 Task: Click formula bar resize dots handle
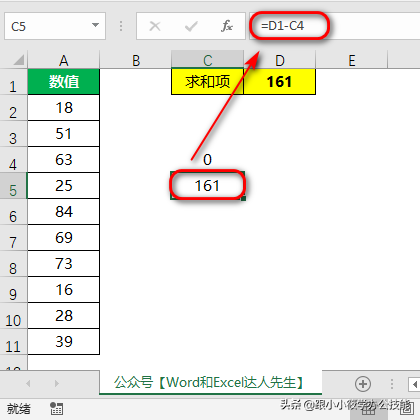121,26
